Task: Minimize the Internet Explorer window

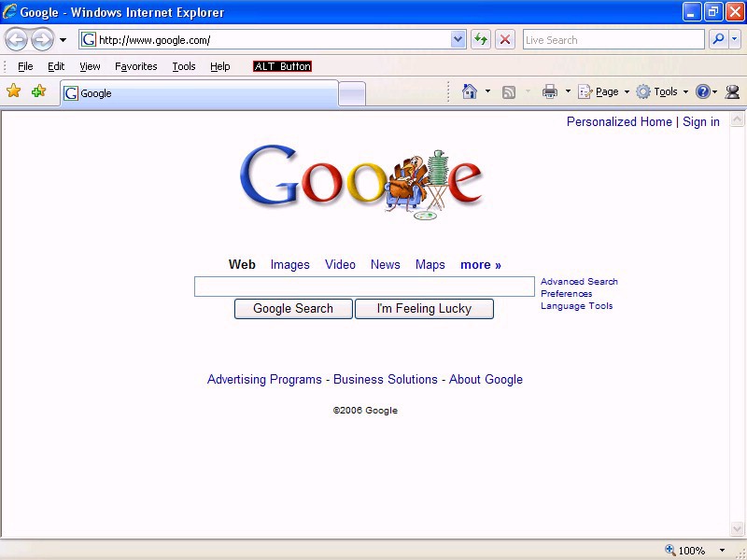Action: (691, 12)
